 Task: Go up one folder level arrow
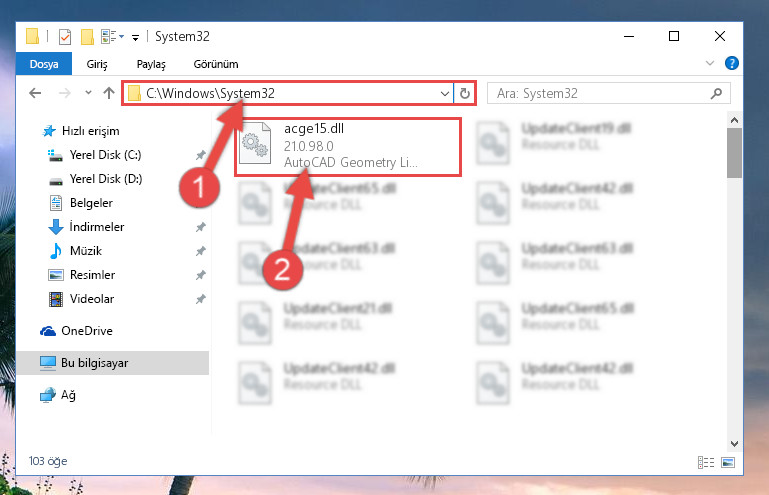click(x=109, y=93)
